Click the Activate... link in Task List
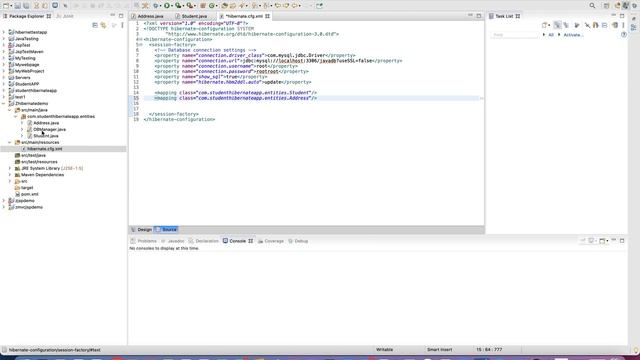640x360 pixels. click(573, 35)
